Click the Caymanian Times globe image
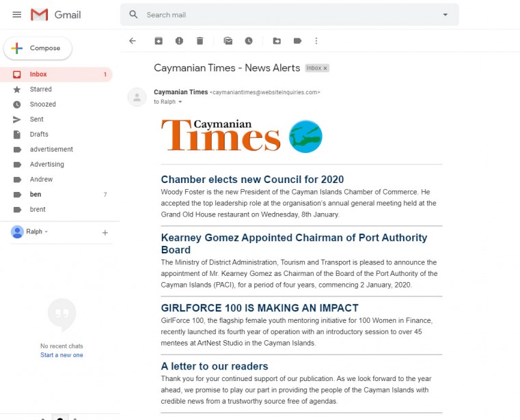520x420 pixels. click(x=305, y=136)
